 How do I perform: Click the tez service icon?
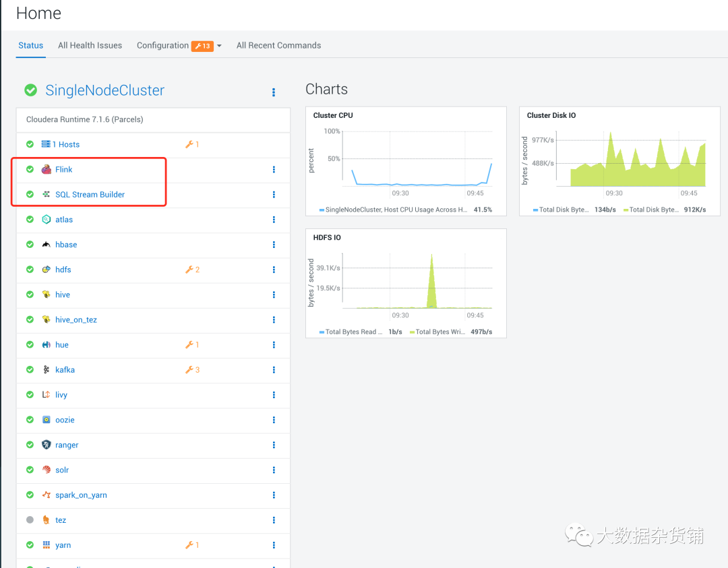[47, 520]
